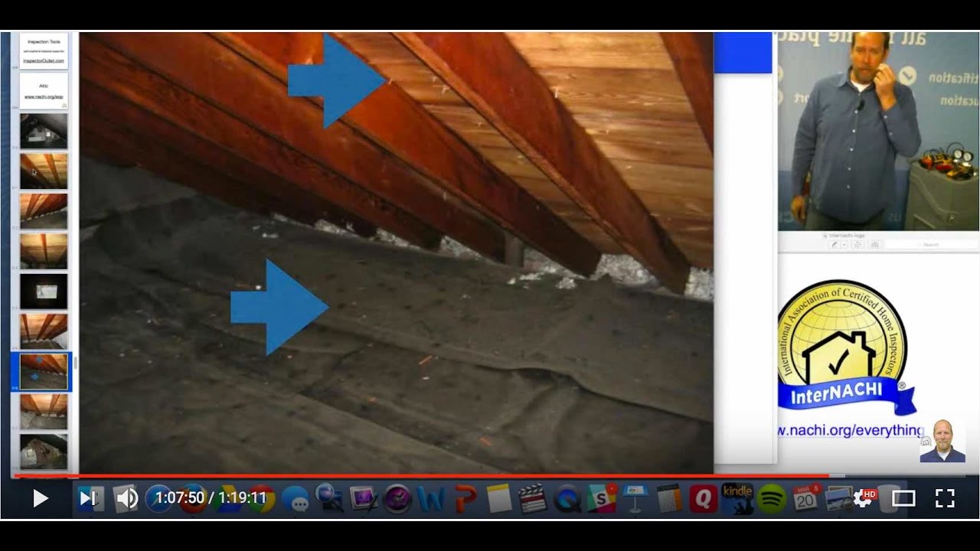
Task: Open QuickTime Player in the Dock
Action: [567, 500]
